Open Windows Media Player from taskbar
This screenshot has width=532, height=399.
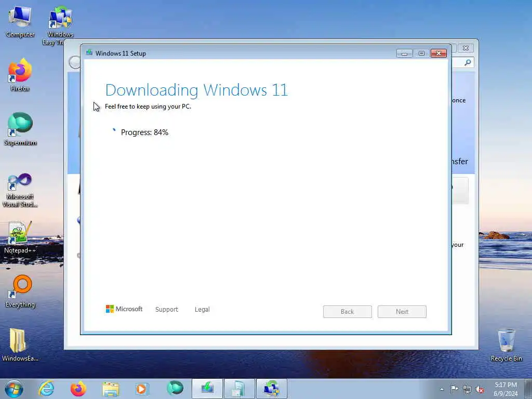[x=142, y=389]
